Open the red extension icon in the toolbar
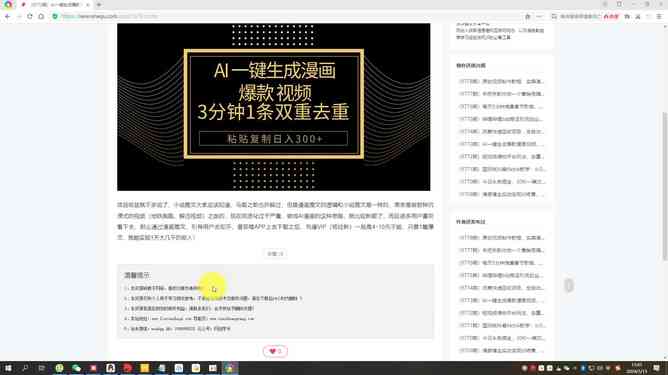Screen dimensions: 668x375 pyautogui.click(x=611, y=16)
